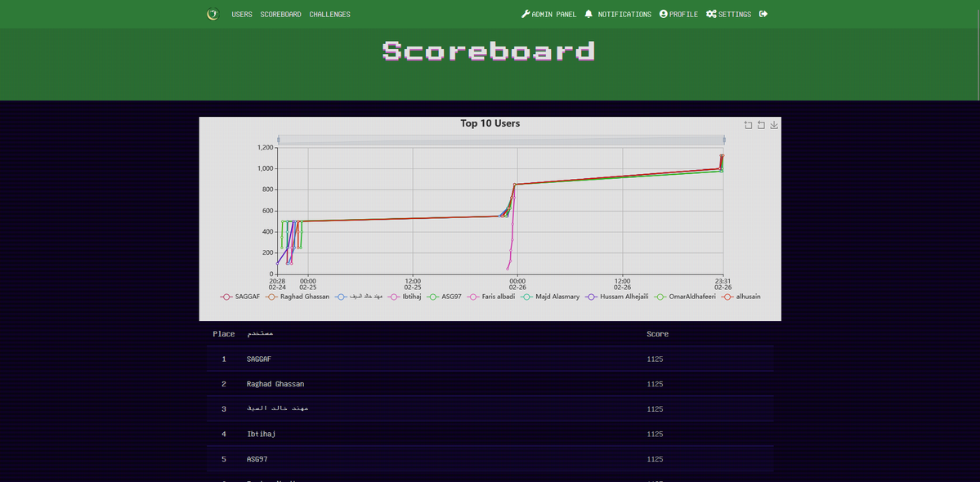This screenshot has height=482, width=980.
Task: Click the chart zoom reset icon
Action: (761, 125)
